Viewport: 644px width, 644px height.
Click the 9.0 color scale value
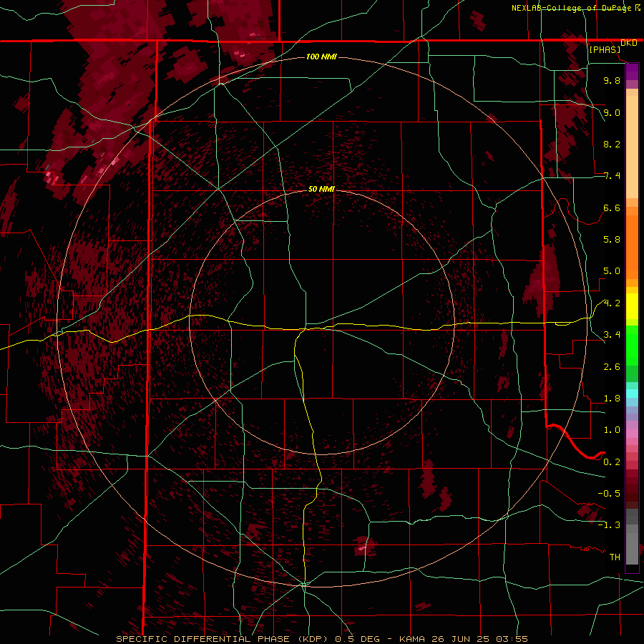click(612, 112)
